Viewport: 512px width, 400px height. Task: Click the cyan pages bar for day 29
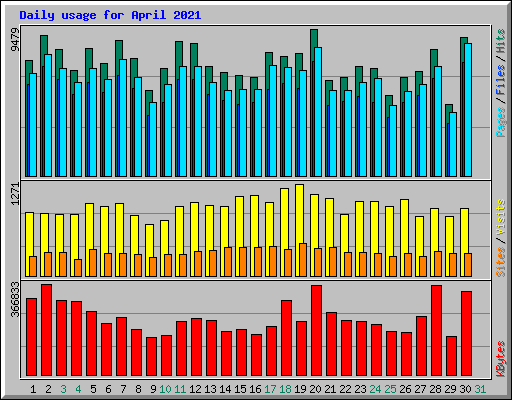click(453, 144)
